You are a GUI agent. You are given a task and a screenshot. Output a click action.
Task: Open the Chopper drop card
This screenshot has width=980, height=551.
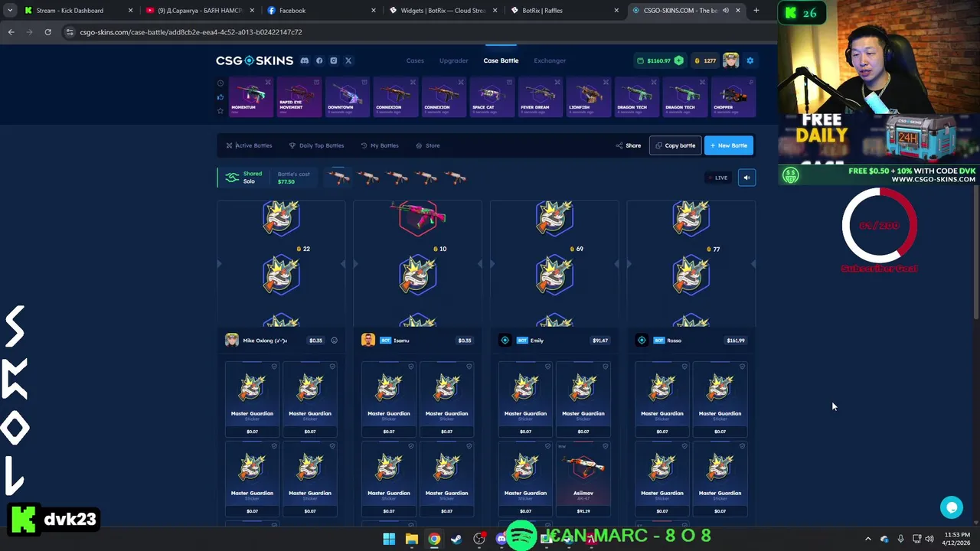(x=733, y=97)
